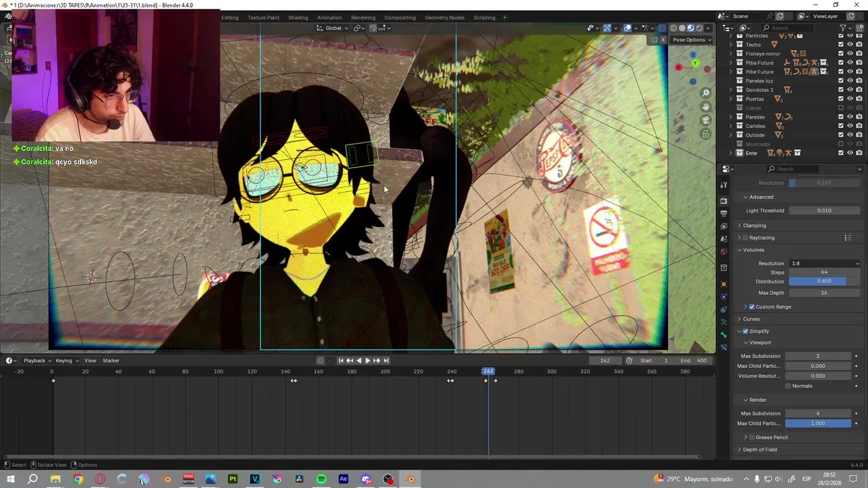Open the Tool properties tab
868x488 pixels.
724,184
